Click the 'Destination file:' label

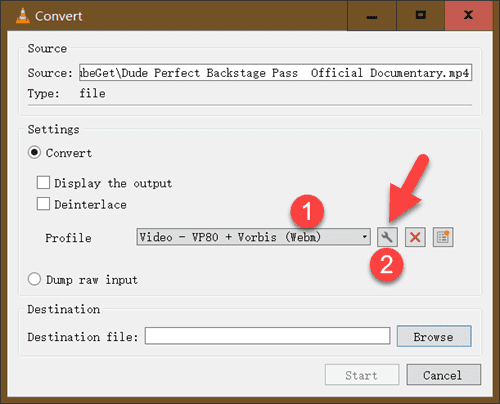[83, 337]
